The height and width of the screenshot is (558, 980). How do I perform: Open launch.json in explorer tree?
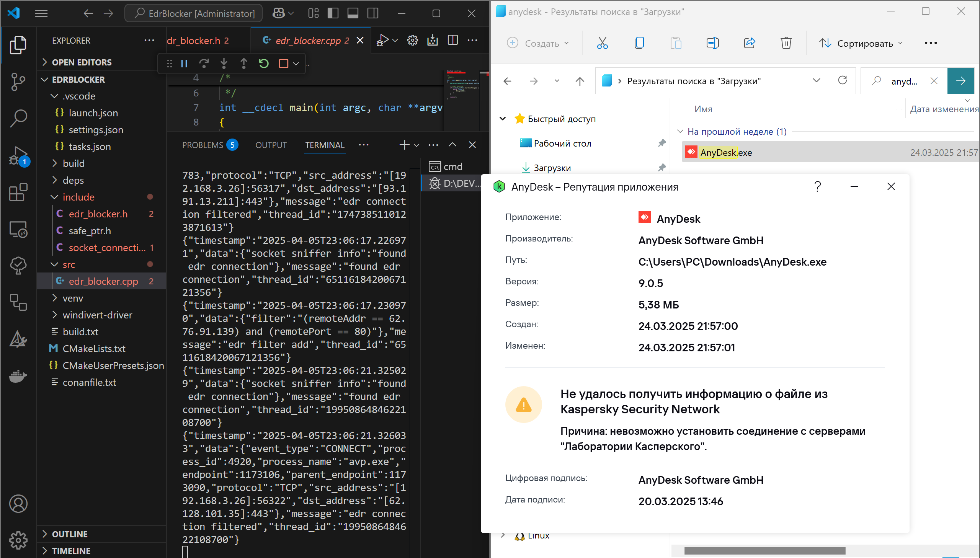pos(93,113)
